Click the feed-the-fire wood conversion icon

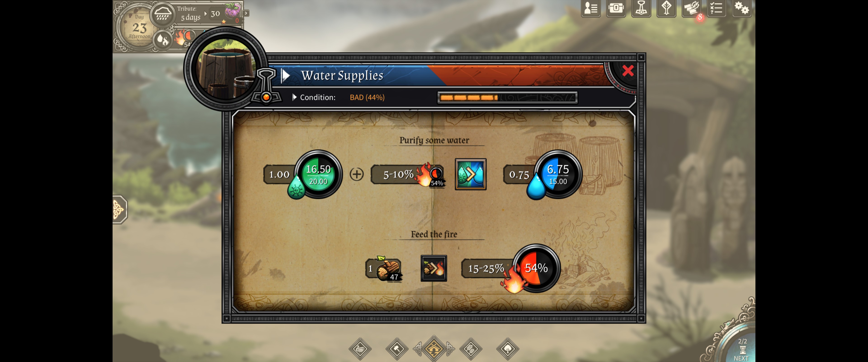[x=434, y=268]
